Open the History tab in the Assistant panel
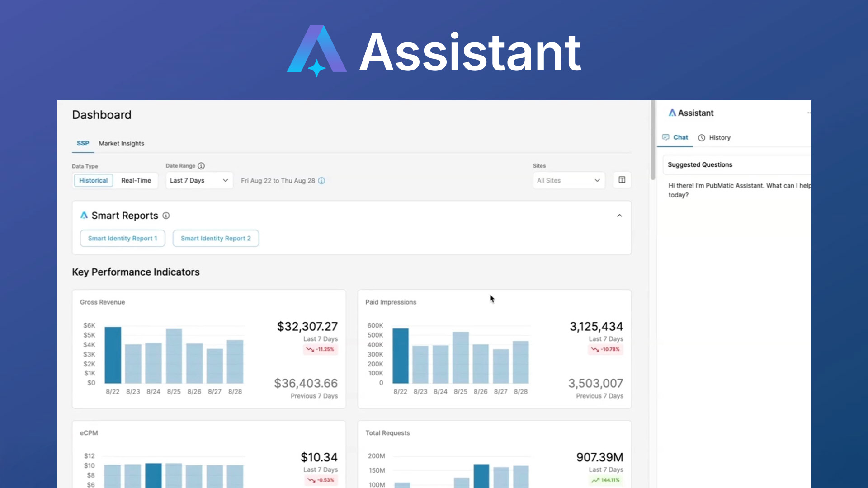868x488 pixels. (x=719, y=137)
